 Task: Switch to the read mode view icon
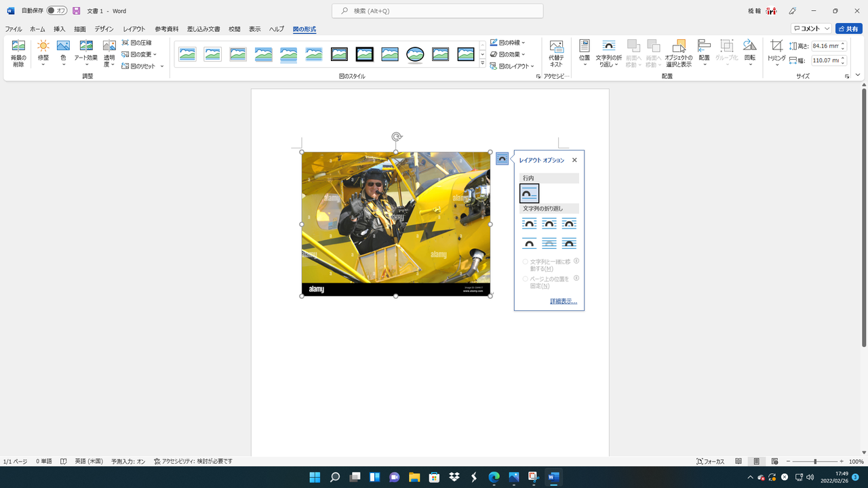click(x=738, y=462)
